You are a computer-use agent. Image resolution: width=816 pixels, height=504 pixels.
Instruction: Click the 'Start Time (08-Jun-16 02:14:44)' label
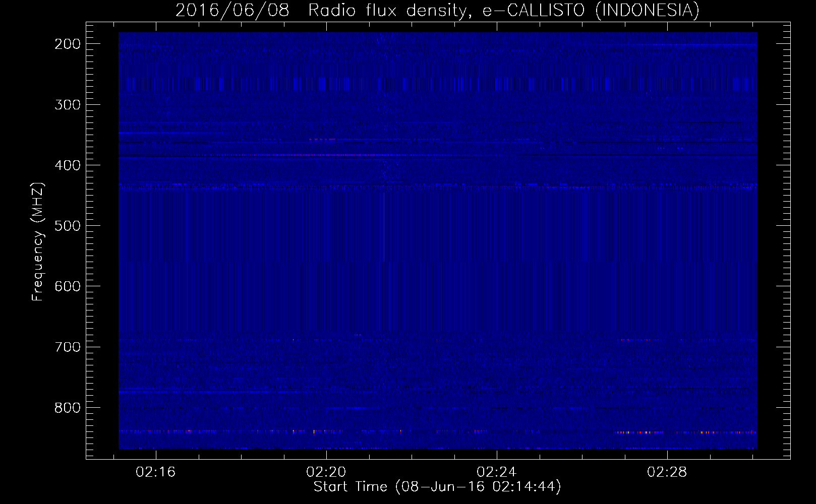pyautogui.click(x=437, y=487)
